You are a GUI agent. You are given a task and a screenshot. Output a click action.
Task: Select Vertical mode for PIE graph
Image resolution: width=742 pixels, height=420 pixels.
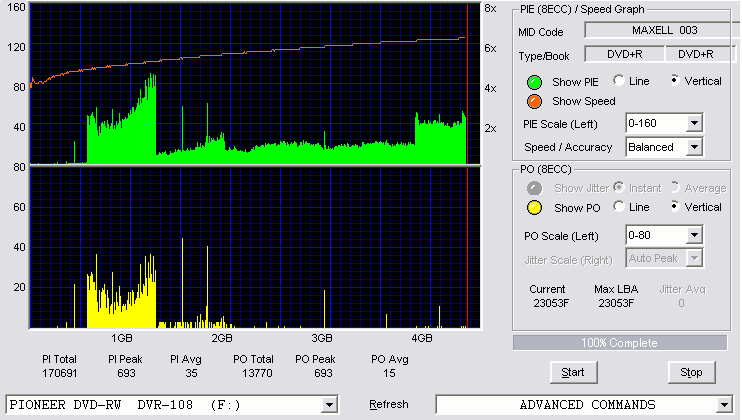pyautogui.click(x=675, y=80)
